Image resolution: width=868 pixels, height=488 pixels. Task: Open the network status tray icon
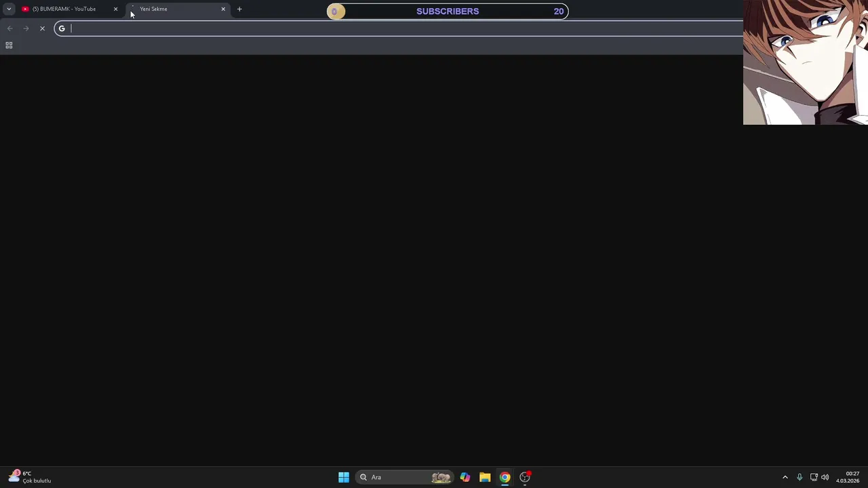[814, 477]
